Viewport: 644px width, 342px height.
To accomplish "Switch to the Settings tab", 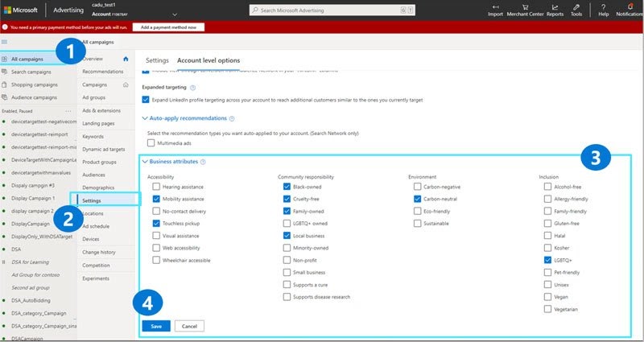I will 157,60.
